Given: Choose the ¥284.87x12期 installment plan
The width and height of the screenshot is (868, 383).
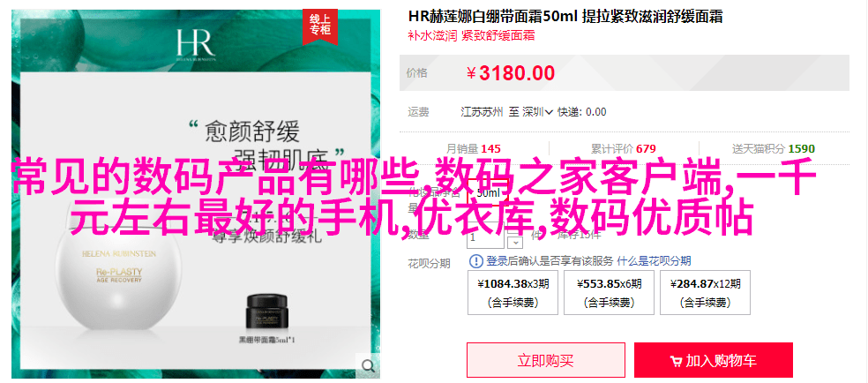Looking at the screenshot, I should point(704,292).
